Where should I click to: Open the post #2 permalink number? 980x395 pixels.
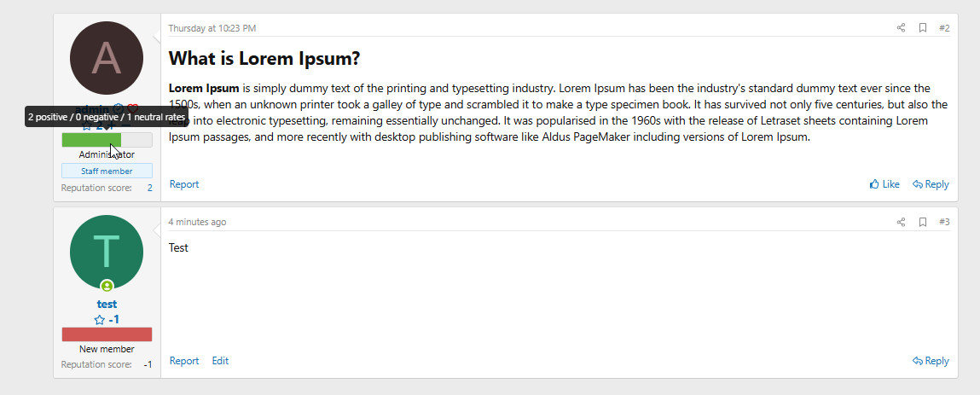[943, 28]
